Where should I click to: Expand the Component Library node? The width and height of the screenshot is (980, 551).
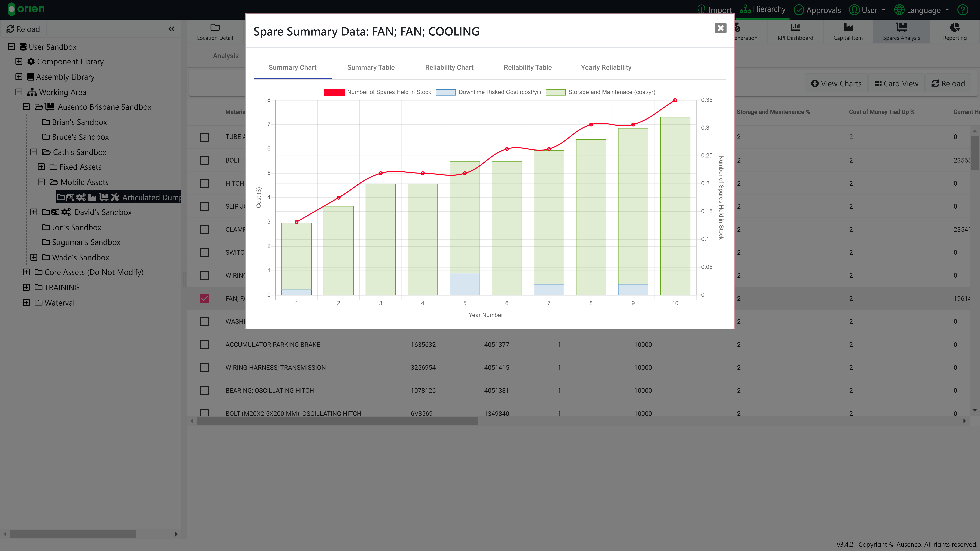click(19, 61)
